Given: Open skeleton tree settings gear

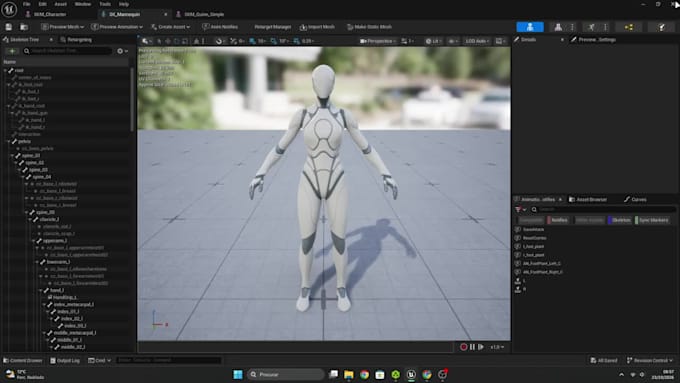Looking at the screenshot, I should (121, 51).
